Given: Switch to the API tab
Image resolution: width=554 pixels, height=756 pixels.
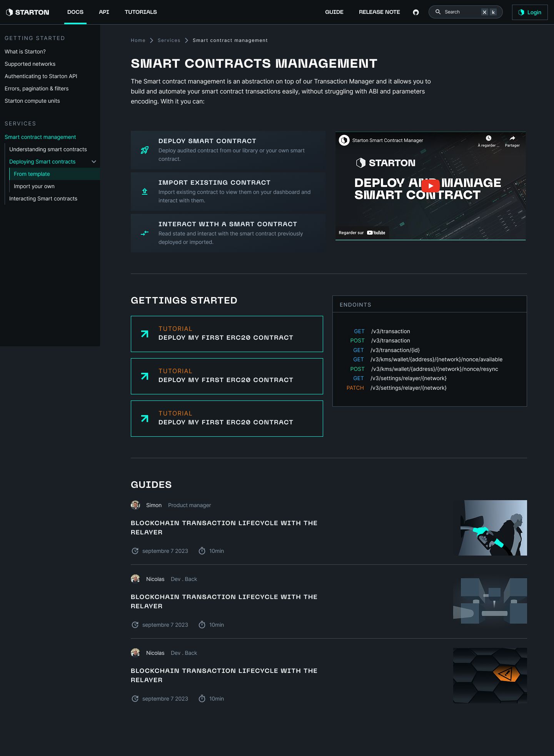Looking at the screenshot, I should (x=104, y=12).
